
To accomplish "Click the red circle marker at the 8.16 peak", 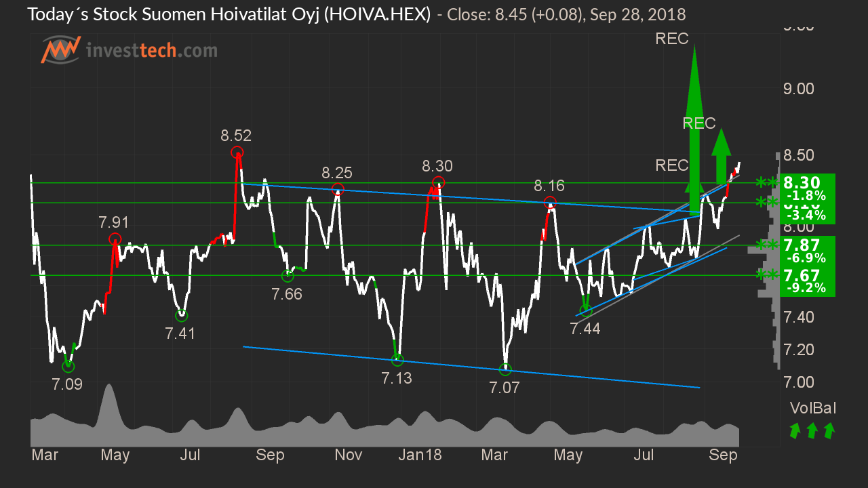I will pos(550,202).
